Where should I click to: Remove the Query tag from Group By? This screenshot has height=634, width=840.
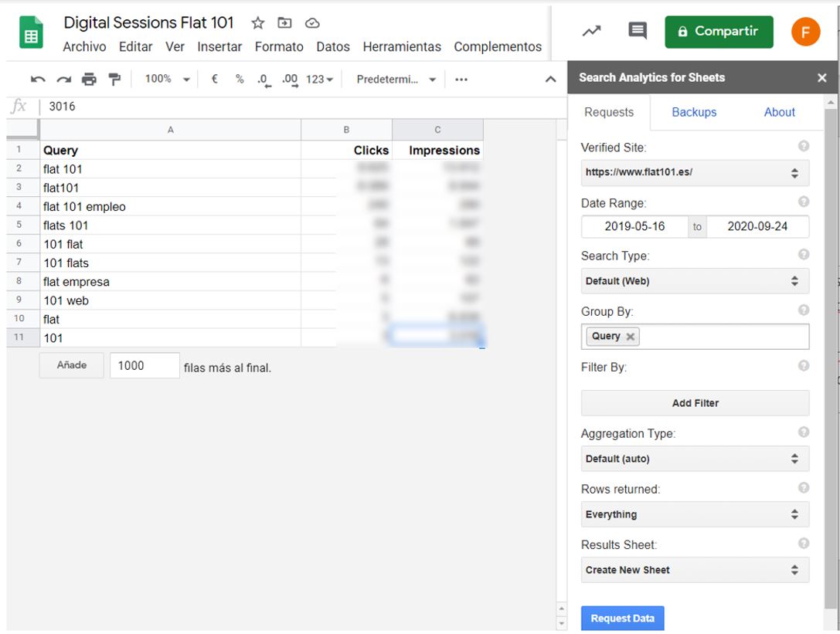tap(631, 337)
